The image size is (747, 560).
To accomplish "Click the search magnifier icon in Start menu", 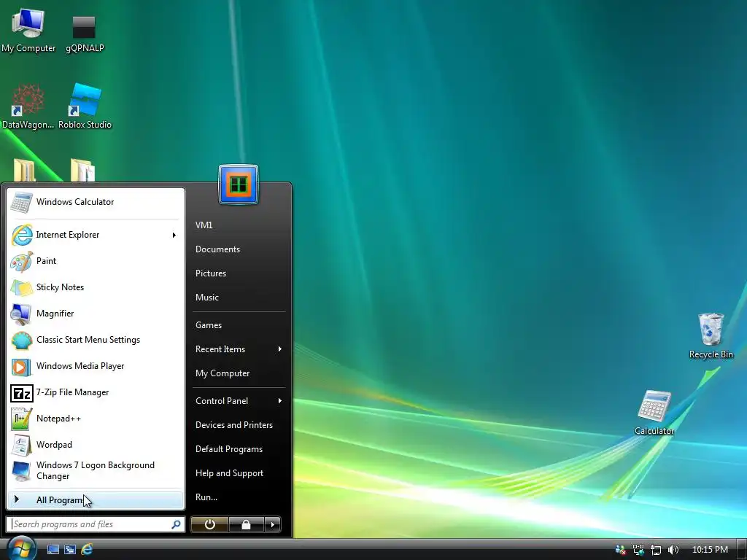I will click(x=176, y=524).
